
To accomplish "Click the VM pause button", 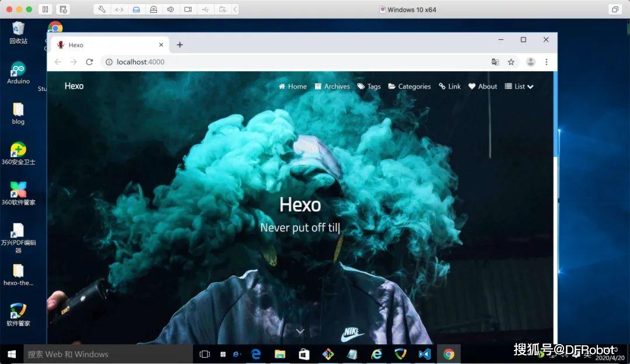I will pos(45,9).
